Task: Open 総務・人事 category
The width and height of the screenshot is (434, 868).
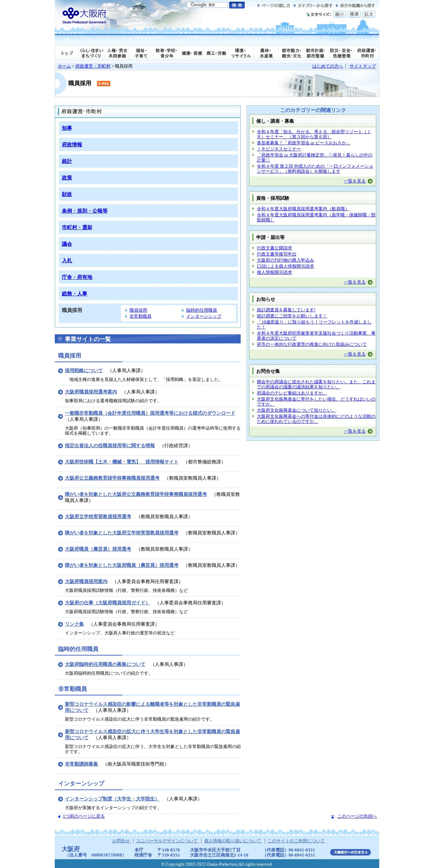Action: [x=74, y=294]
